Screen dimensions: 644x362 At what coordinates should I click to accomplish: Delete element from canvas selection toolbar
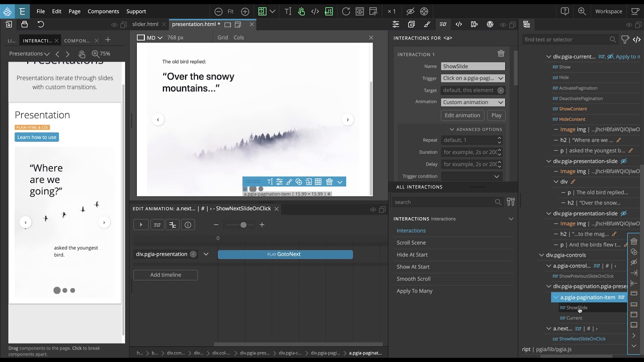click(329, 182)
